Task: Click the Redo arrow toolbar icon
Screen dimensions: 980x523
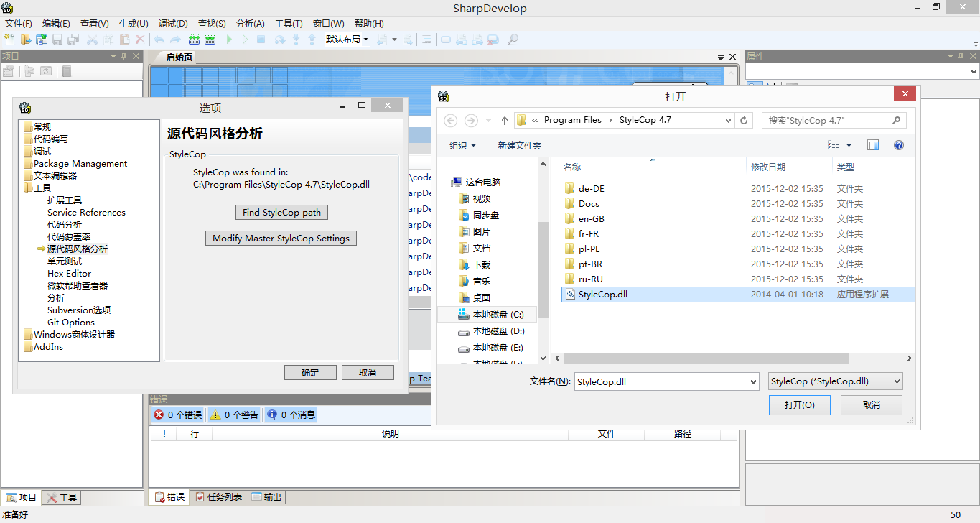Action: (x=174, y=40)
